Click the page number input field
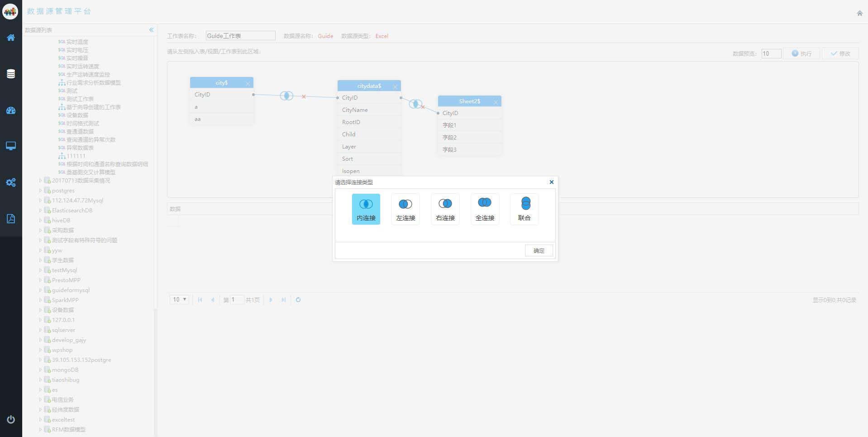The image size is (868, 437). tap(237, 300)
